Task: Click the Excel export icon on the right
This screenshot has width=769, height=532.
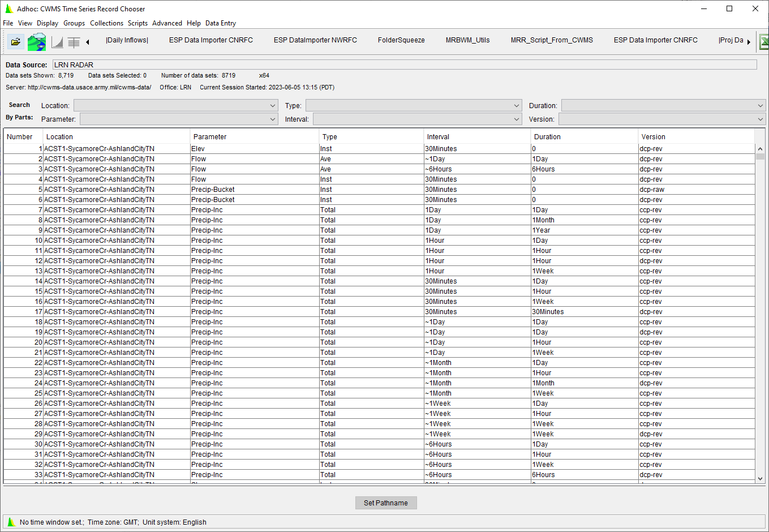Action: [x=764, y=41]
